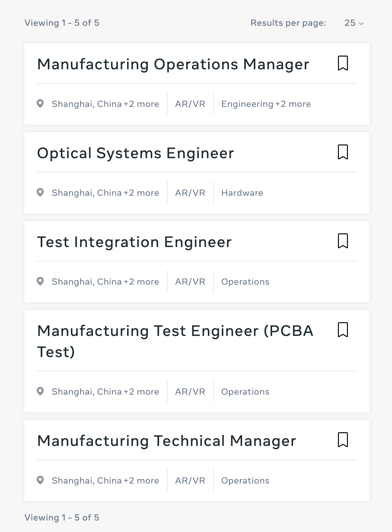Open the results per page dropdown

tap(354, 23)
